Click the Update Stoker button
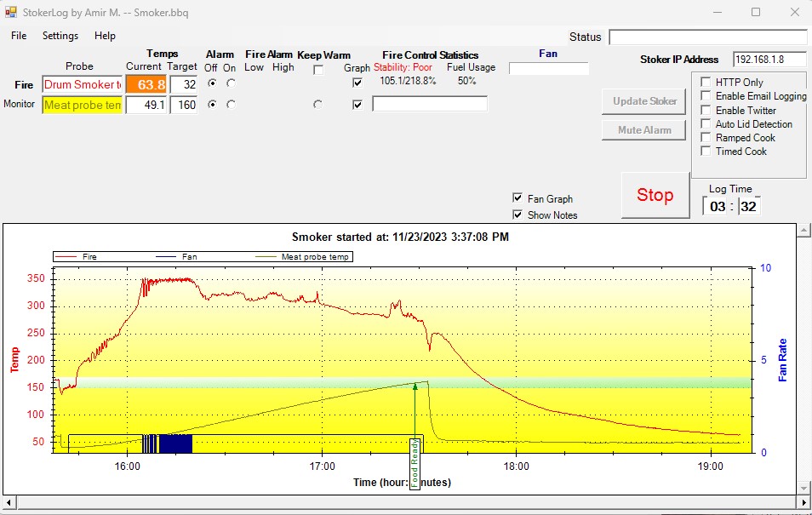 (645, 101)
